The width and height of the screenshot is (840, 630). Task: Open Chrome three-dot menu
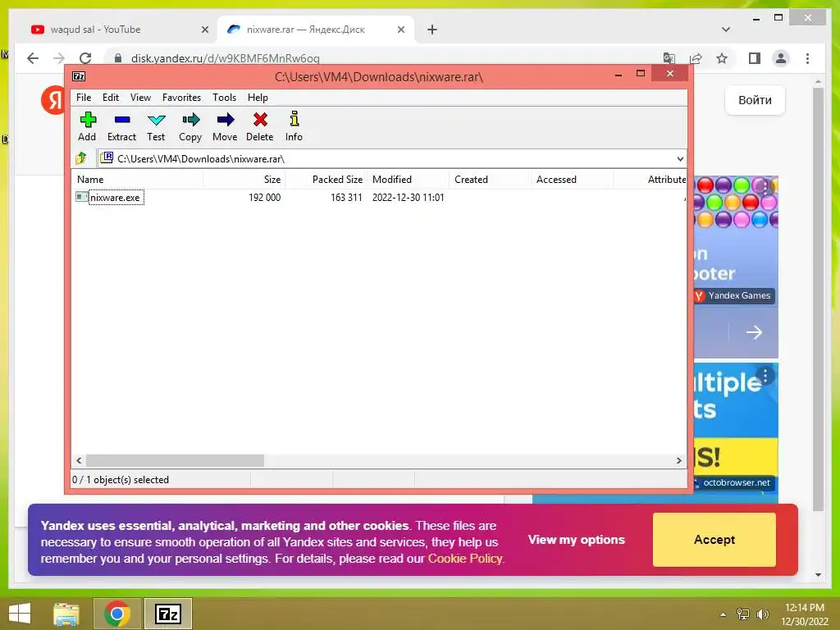[807, 58]
